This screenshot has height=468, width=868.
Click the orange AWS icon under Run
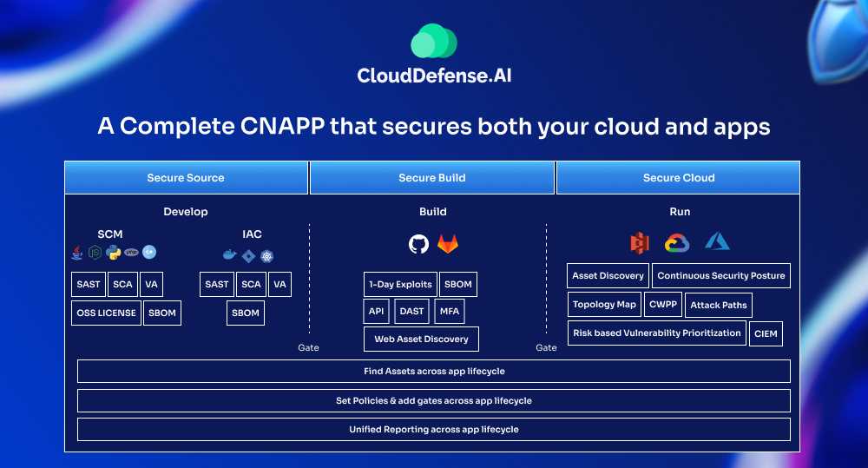click(640, 243)
